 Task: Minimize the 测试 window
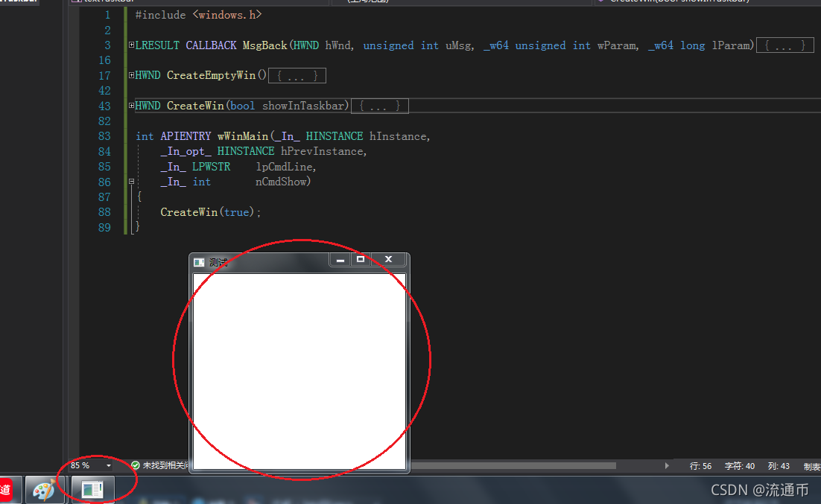(x=340, y=260)
